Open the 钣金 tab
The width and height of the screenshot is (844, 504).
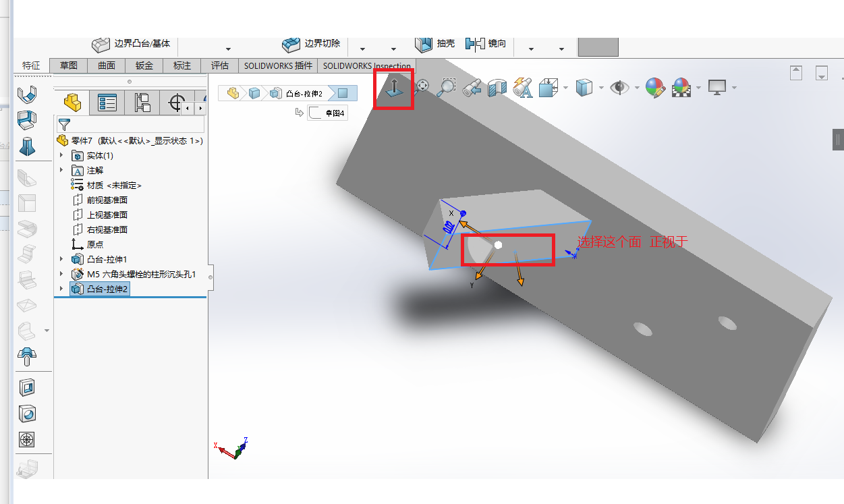coord(144,65)
